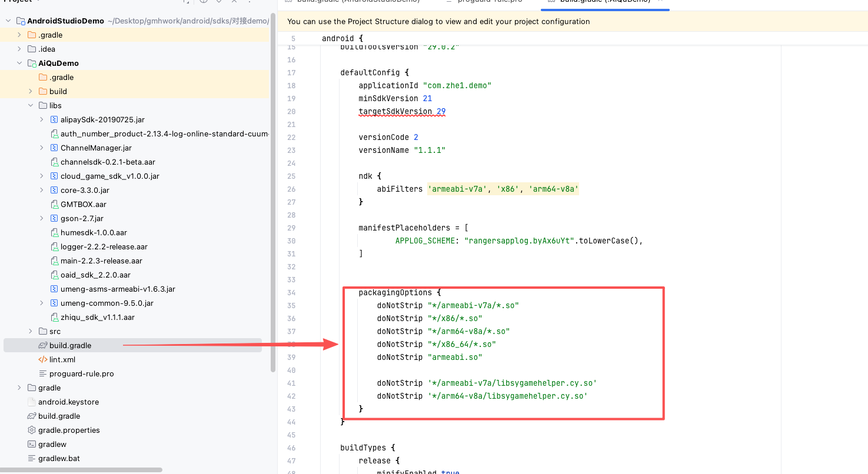
Task: Select oaid_sdk_2.2.0.aar in libs
Action: coord(95,275)
